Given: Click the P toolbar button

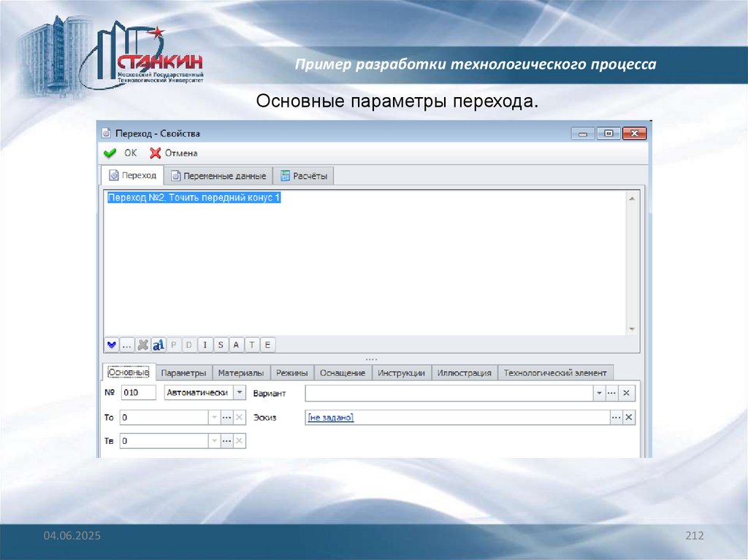Looking at the screenshot, I should (174, 345).
